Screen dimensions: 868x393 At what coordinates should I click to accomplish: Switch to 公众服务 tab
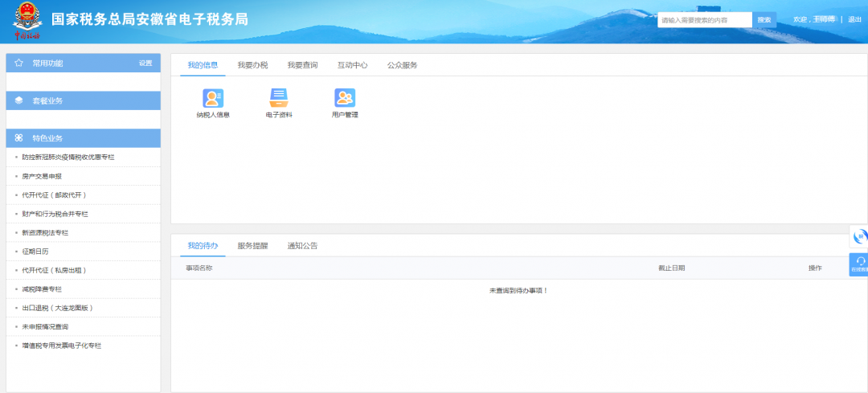[x=402, y=65]
